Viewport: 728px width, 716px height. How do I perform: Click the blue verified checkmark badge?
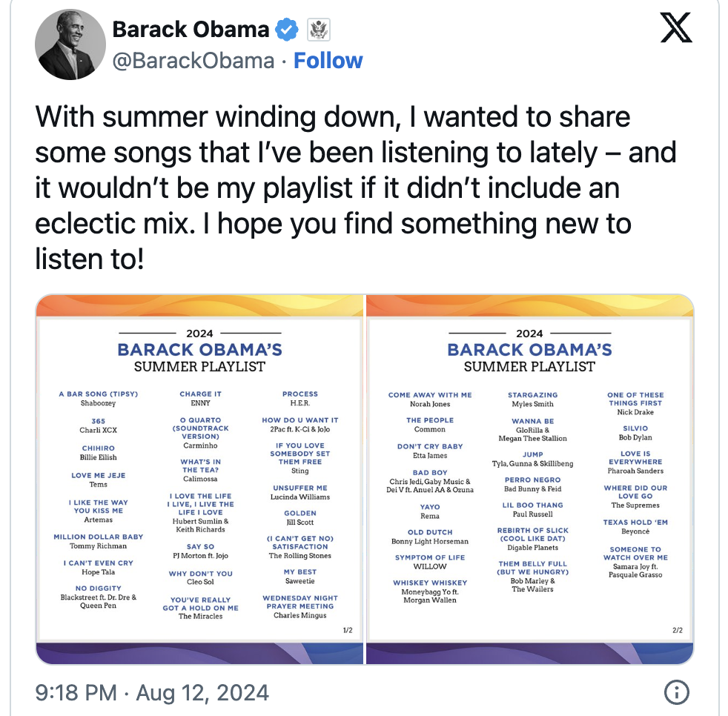[286, 30]
